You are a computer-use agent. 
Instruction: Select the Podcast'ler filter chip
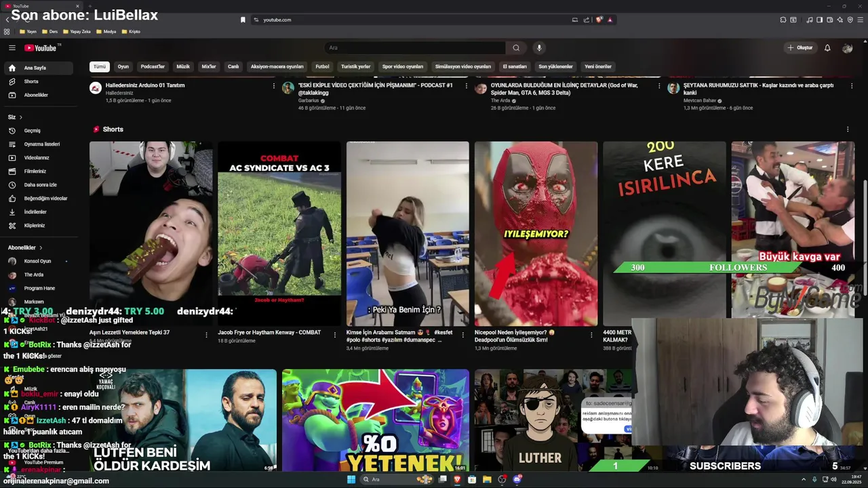(153, 66)
